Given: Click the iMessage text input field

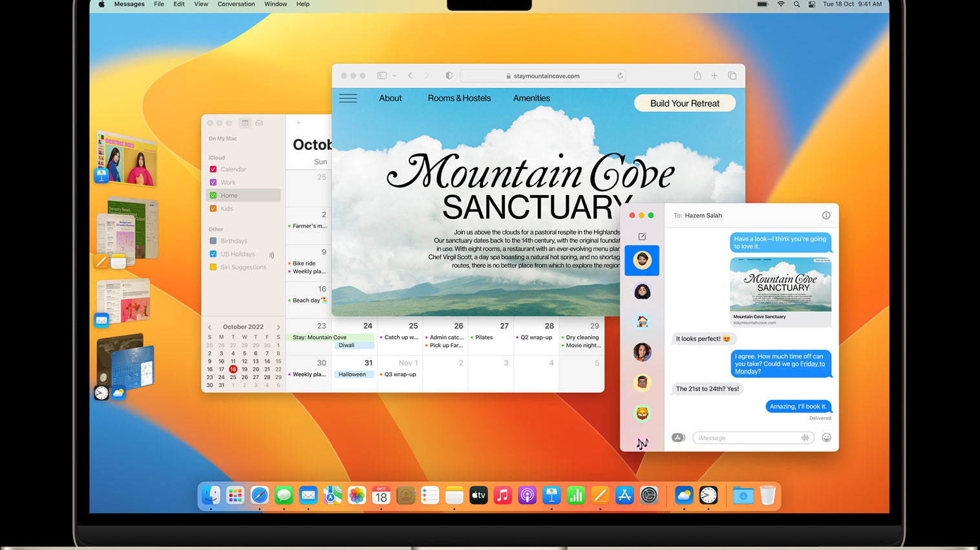Looking at the screenshot, I should [747, 438].
